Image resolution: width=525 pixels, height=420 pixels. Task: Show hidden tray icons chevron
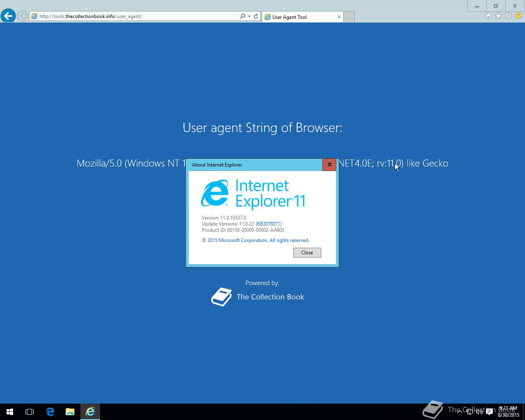point(460,412)
